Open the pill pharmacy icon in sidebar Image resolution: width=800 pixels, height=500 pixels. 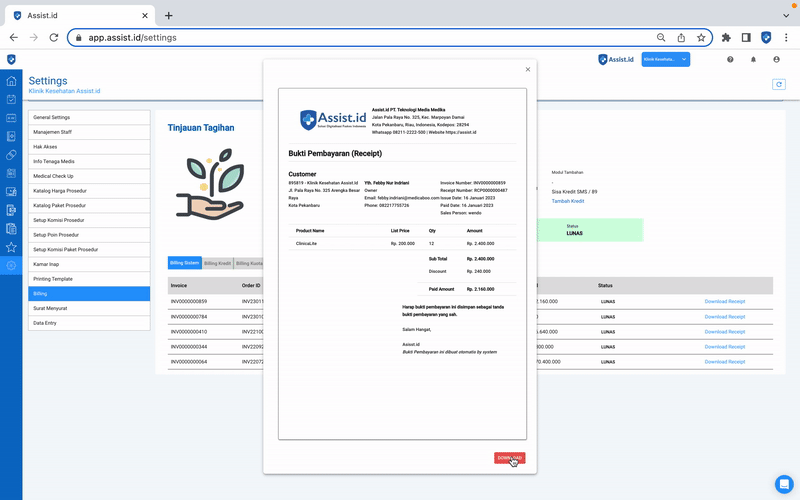pos(11,155)
